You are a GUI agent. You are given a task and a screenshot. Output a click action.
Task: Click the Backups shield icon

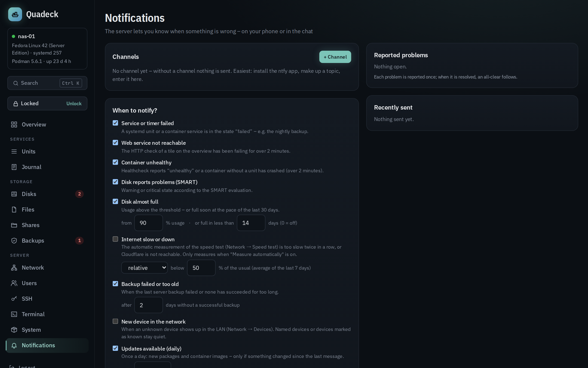tap(14, 241)
